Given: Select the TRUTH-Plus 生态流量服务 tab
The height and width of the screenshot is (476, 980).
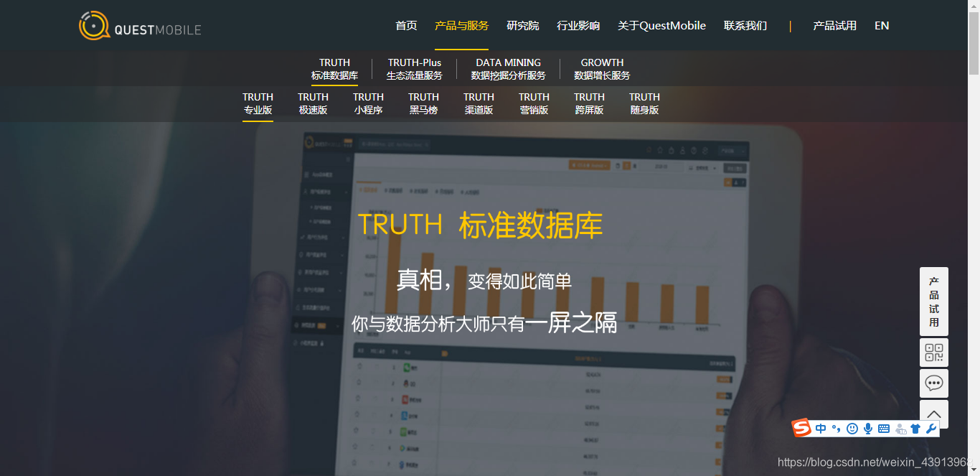Looking at the screenshot, I should click(415, 69).
